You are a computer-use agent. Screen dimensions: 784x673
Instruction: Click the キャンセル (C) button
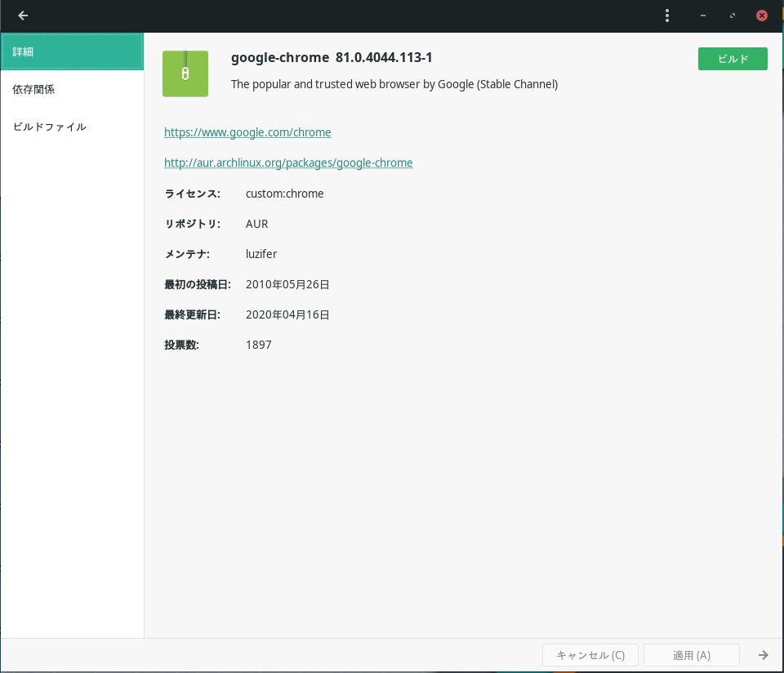click(x=590, y=655)
